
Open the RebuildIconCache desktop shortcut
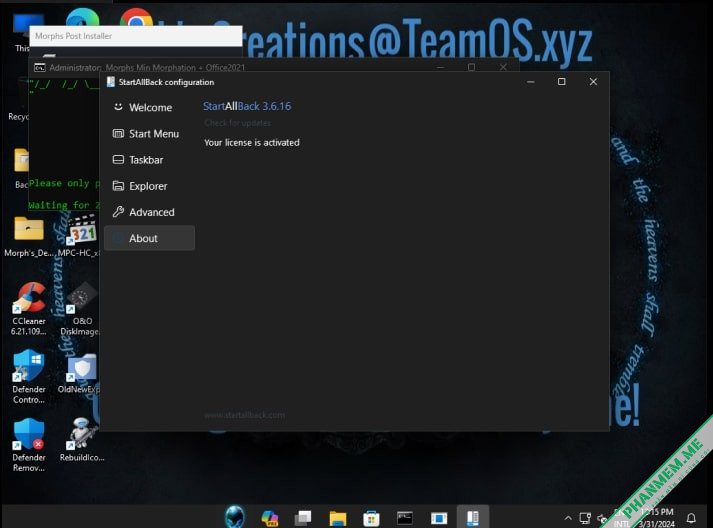tap(82, 440)
